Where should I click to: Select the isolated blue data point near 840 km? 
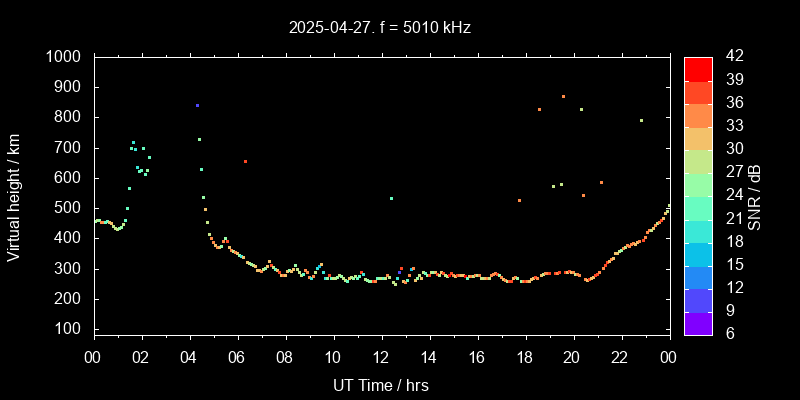click(x=198, y=105)
